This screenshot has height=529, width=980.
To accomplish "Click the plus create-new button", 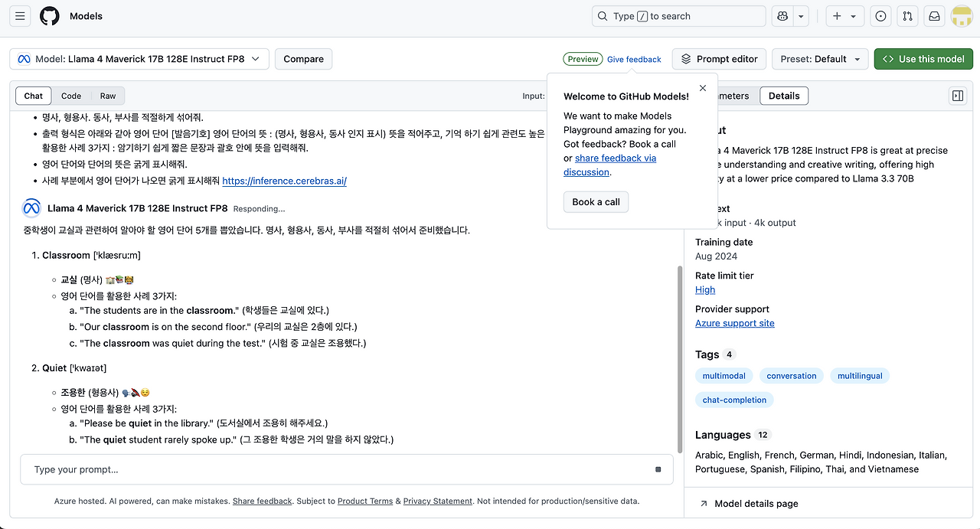I will tap(837, 16).
